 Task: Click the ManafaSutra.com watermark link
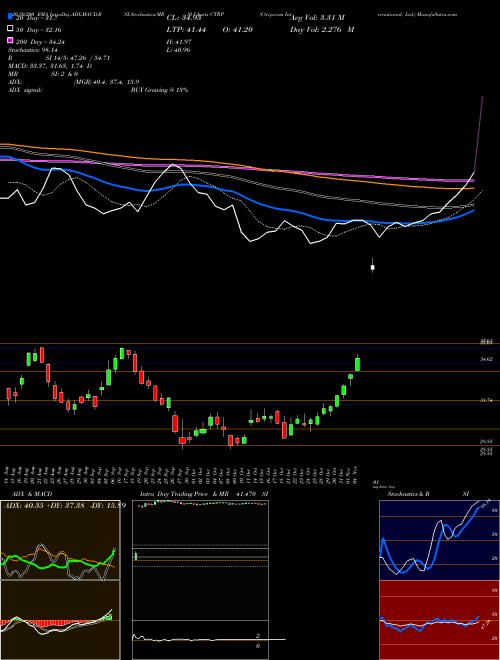click(437, 14)
